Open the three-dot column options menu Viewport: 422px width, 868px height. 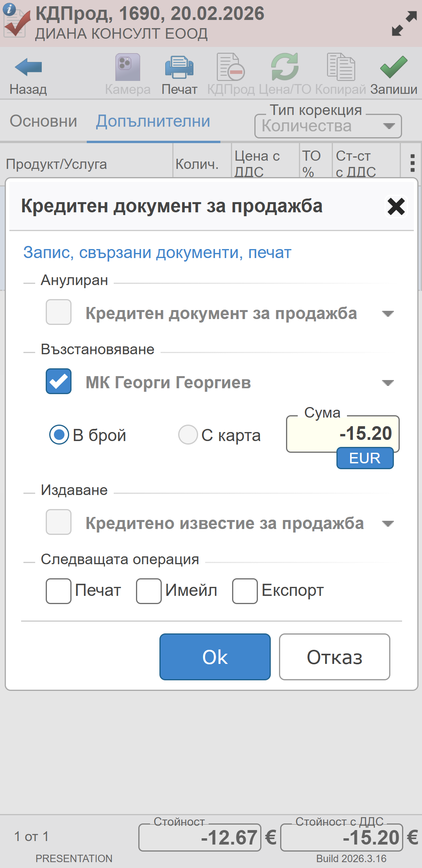(412, 163)
